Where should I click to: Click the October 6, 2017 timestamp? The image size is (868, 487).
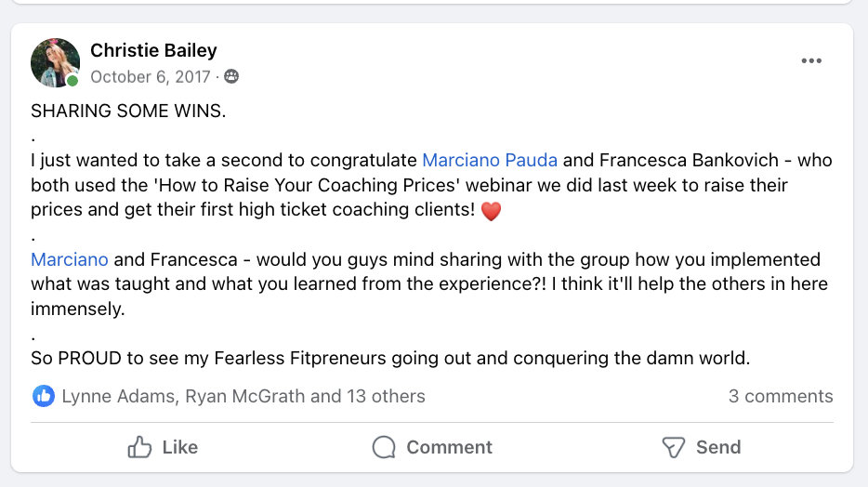coord(150,77)
